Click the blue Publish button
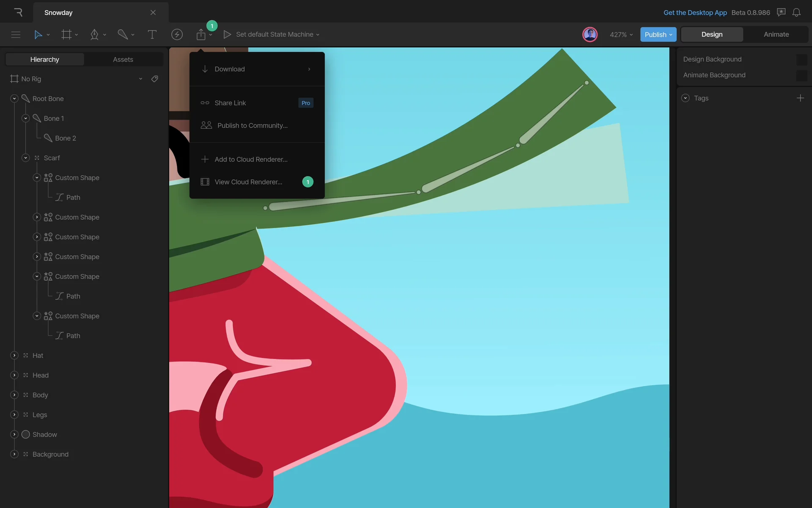The height and width of the screenshot is (508, 812). [x=658, y=35]
